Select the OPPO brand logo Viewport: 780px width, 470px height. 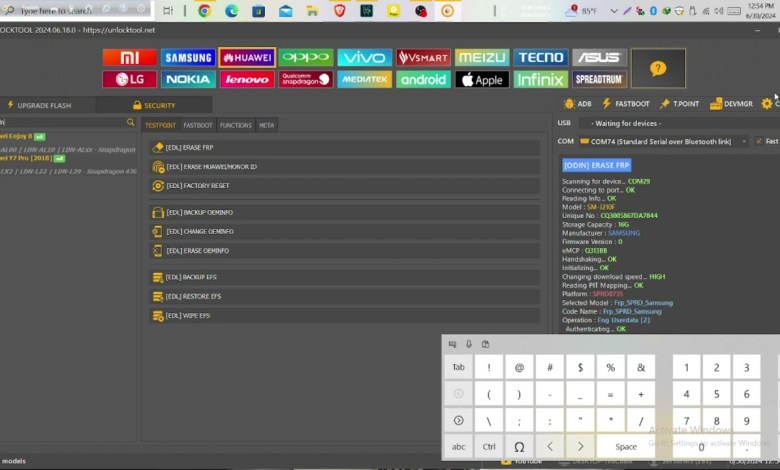[305, 58]
